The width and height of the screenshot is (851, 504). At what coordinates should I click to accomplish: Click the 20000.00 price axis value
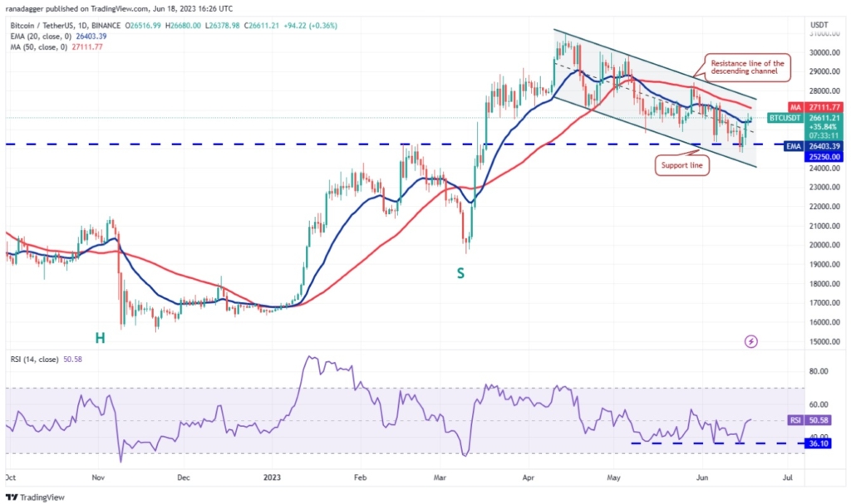pos(825,245)
